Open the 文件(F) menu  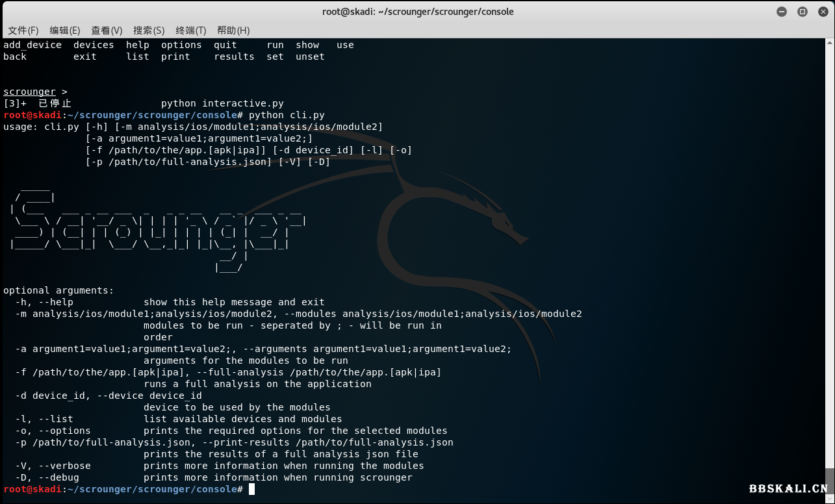click(23, 31)
